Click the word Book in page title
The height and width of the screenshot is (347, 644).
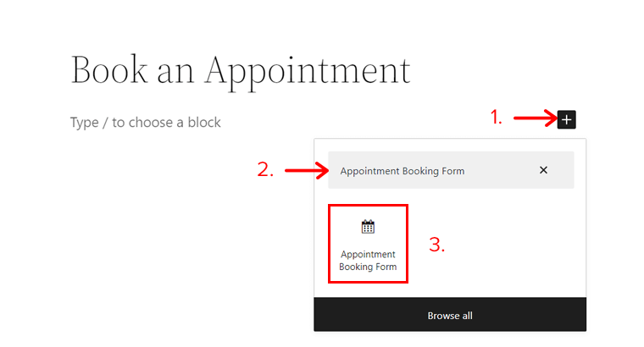108,69
